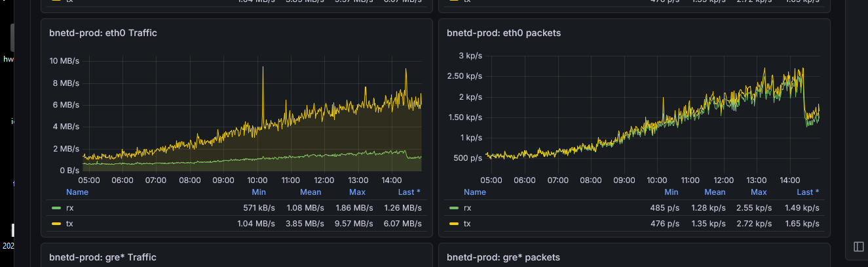This screenshot has width=868, height=267.
Task: Toggle tx series visibility in eth0 Traffic legend
Action: pos(69,224)
